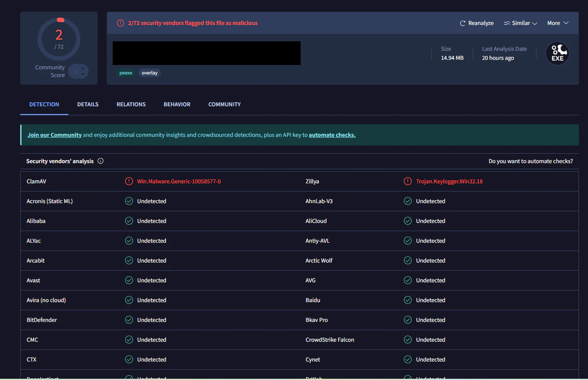The width and height of the screenshot is (588, 380).
Task: Click the red alert icon next to Zillya result
Action: 408,181
